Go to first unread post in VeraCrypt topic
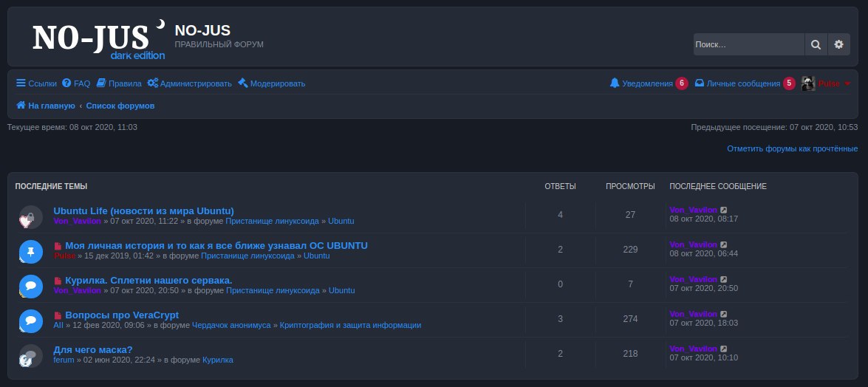Viewport: 868px width, 387px height. [58, 315]
